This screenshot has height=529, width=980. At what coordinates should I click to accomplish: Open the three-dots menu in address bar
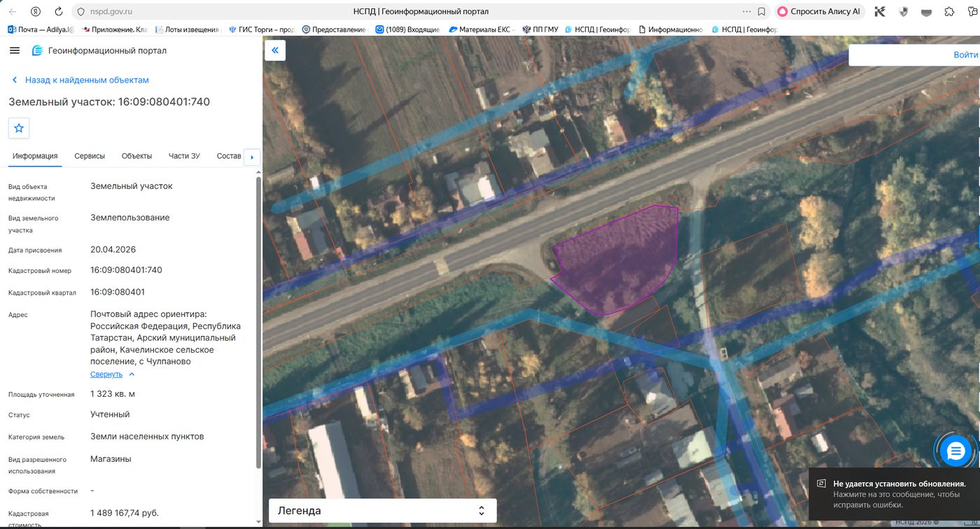[x=748, y=12]
